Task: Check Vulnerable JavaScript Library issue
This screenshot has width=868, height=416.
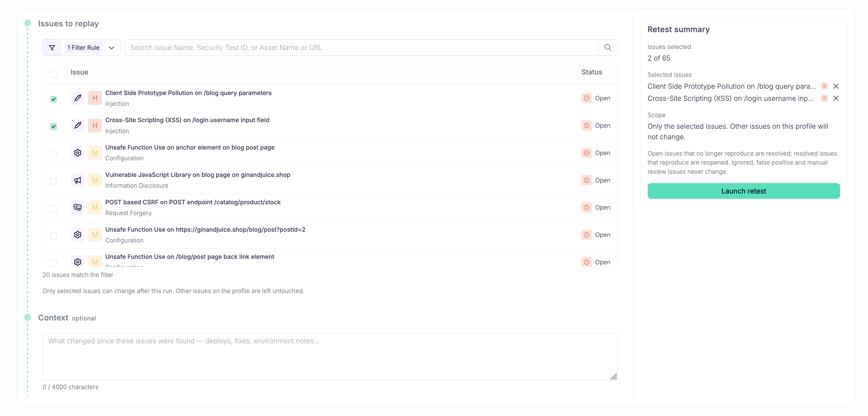Action: click(x=53, y=181)
